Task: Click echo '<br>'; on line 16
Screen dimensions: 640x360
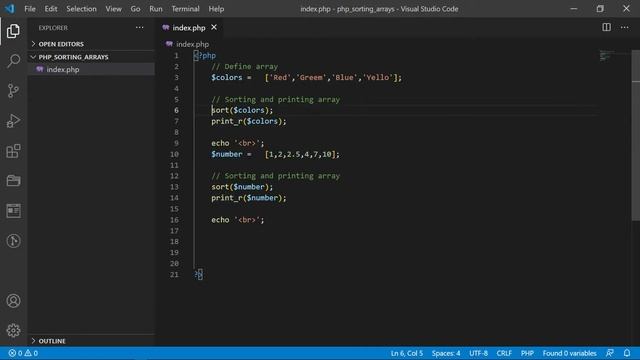Action: 238,220
